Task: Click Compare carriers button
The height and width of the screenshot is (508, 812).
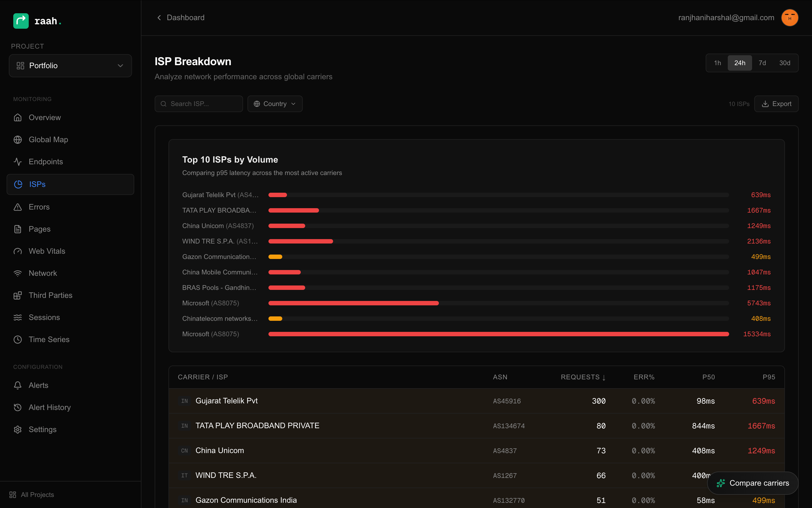Action: [753, 483]
